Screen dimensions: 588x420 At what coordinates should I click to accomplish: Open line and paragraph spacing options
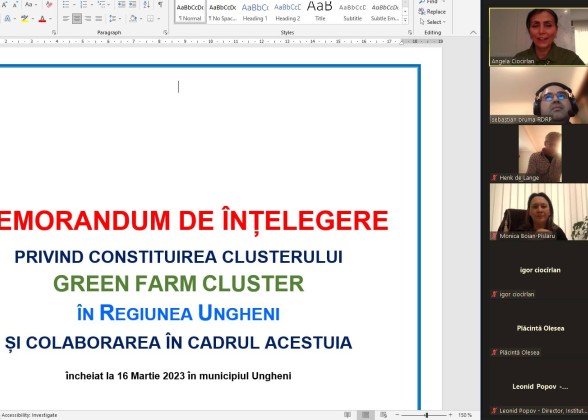point(112,18)
